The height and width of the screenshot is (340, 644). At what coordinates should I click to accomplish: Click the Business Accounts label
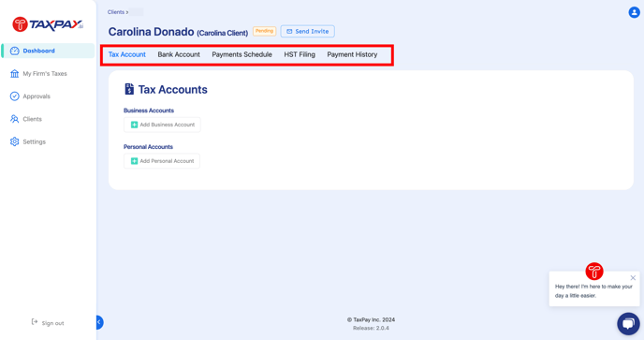click(x=149, y=111)
